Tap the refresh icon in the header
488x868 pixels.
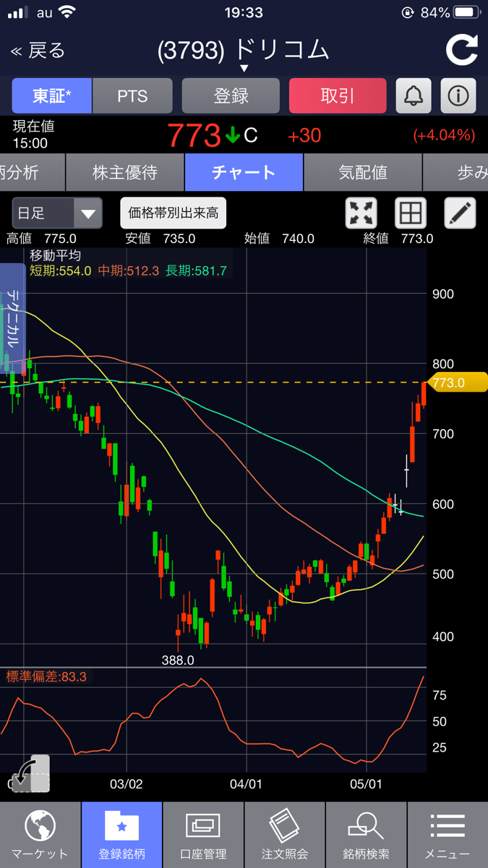point(461,50)
